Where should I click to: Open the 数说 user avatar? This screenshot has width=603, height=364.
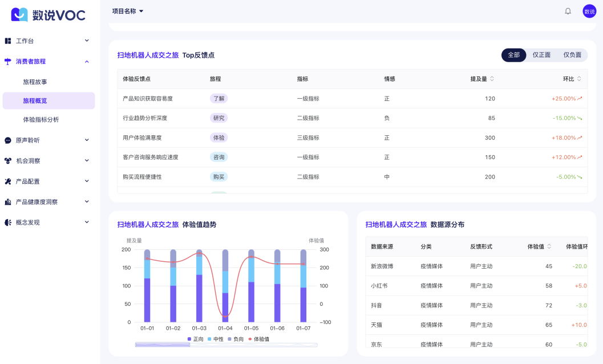coord(589,11)
